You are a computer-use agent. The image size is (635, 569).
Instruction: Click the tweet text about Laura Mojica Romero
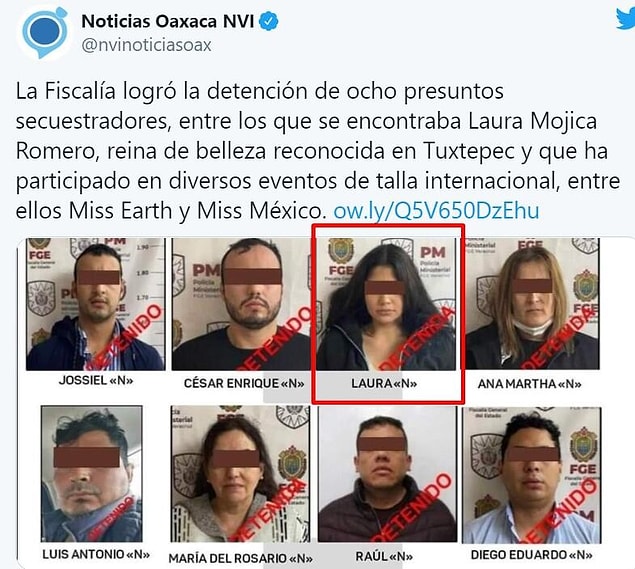[318, 151]
